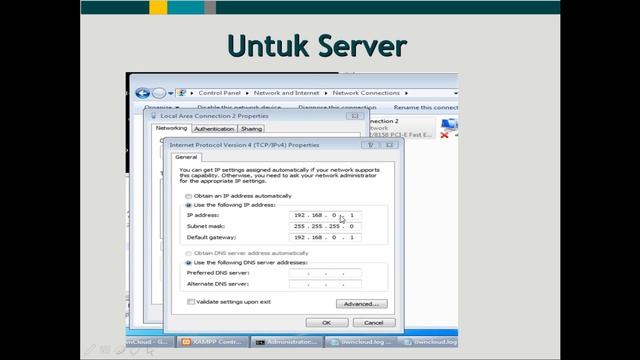The image size is (640, 360).
Task: Click the Alternate DNS server field
Action: tap(325, 284)
